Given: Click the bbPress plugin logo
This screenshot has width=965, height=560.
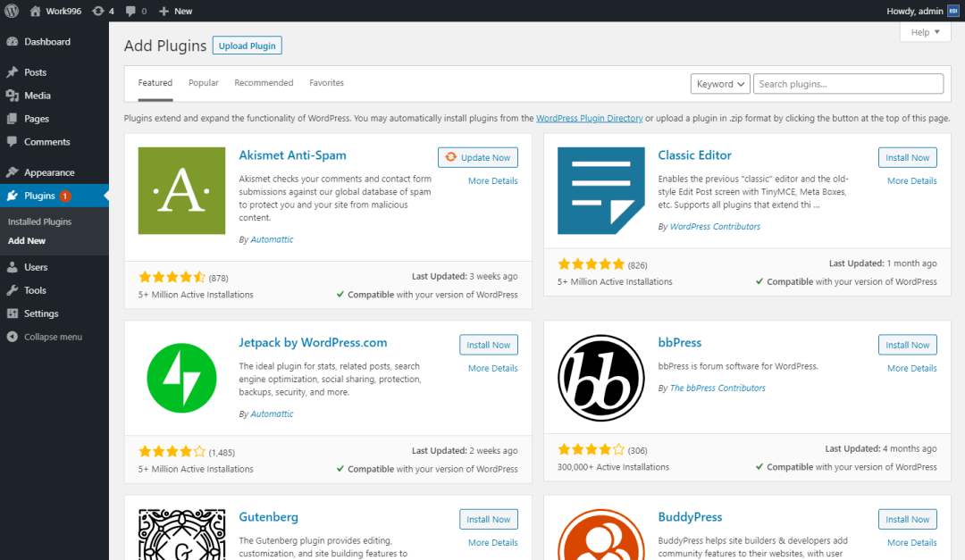Looking at the screenshot, I should coord(600,378).
